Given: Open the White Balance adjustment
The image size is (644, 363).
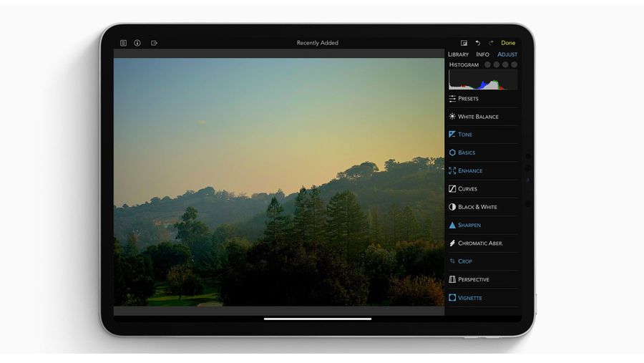Looking at the screenshot, I should click(x=483, y=117).
